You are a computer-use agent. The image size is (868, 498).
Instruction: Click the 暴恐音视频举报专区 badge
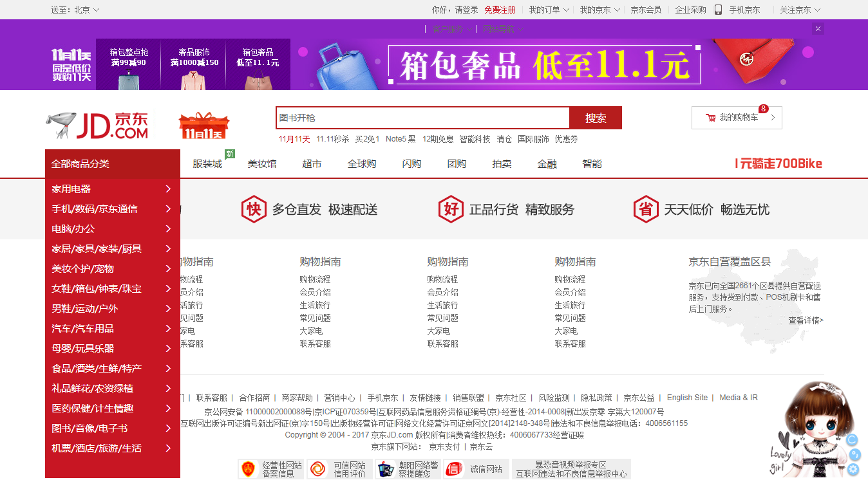pyautogui.click(x=571, y=469)
